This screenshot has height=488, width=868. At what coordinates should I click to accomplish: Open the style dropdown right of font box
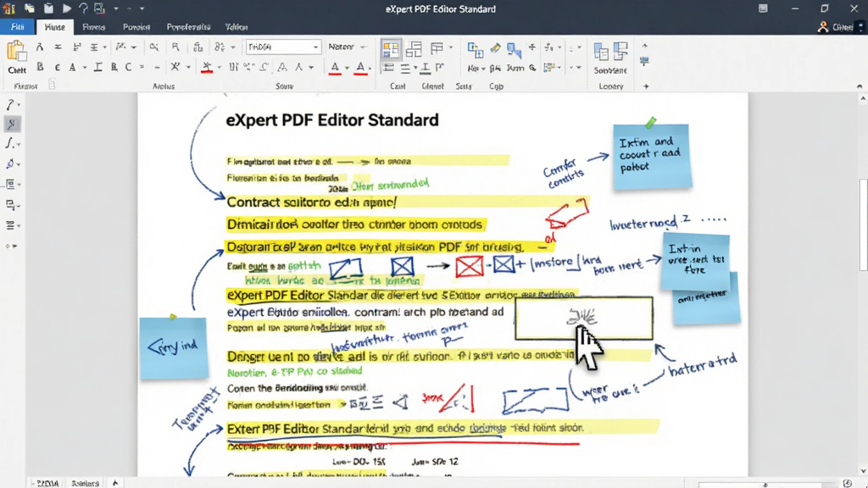(347, 47)
